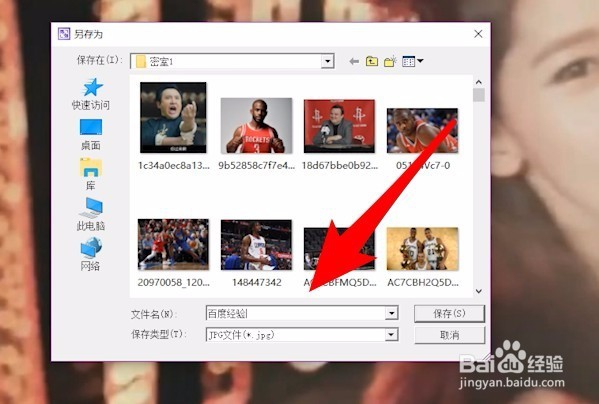Click the file list scrollbar thumb
The height and width of the screenshot is (404, 599).
(479, 95)
